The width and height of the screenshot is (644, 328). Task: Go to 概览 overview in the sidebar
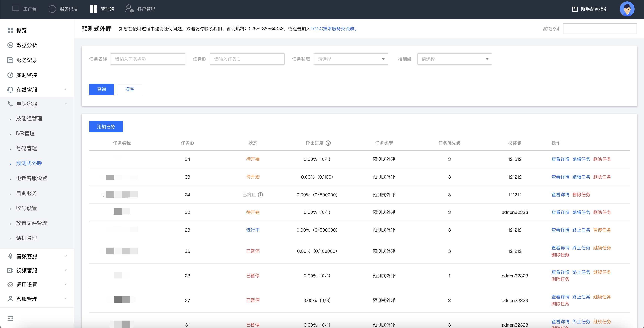point(21,30)
